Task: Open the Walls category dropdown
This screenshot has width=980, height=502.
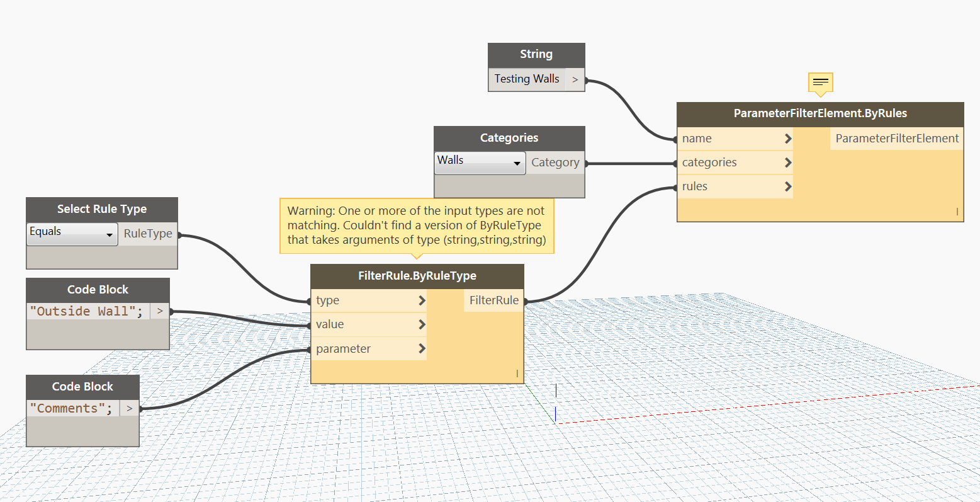Action: click(480, 163)
